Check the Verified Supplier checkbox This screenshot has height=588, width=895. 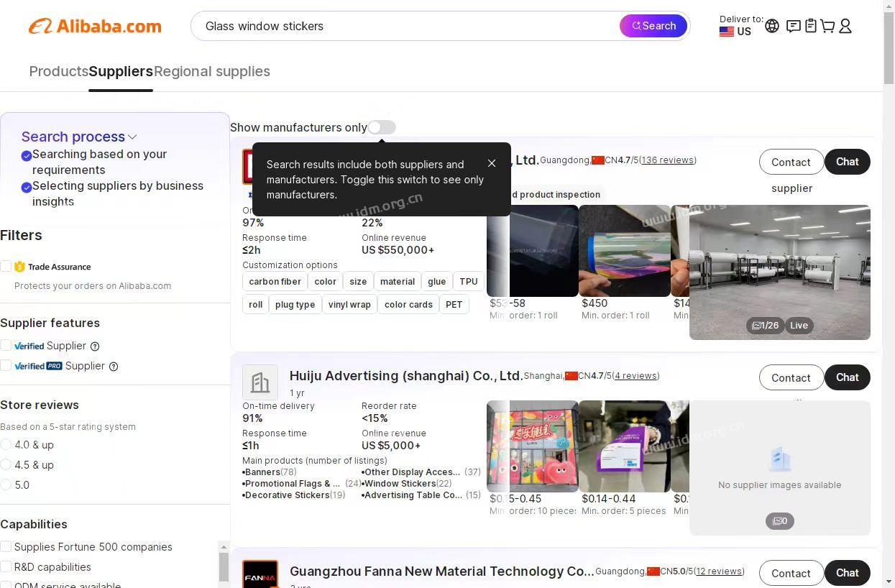(6, 346)
